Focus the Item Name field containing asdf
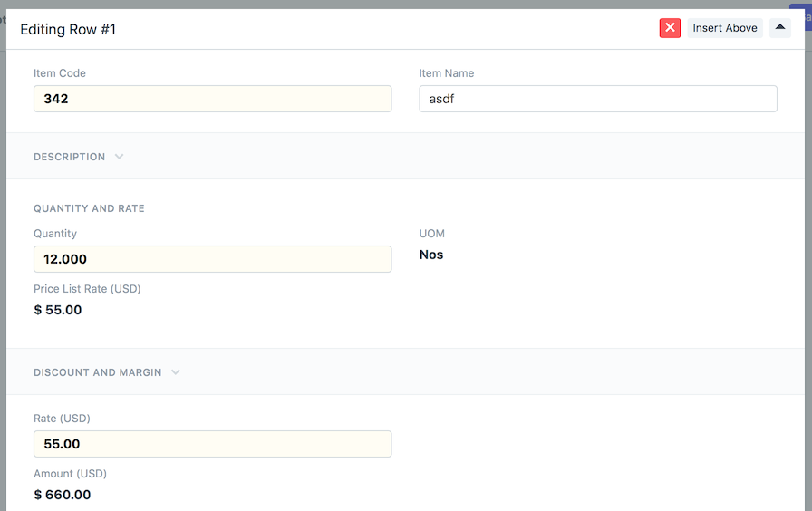812x511 pixels. tap(597, 99)
